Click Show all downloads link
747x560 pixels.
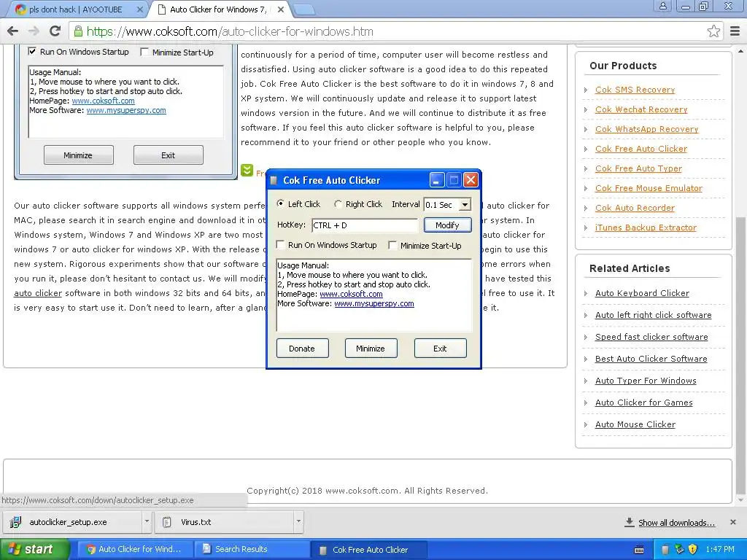676,522
